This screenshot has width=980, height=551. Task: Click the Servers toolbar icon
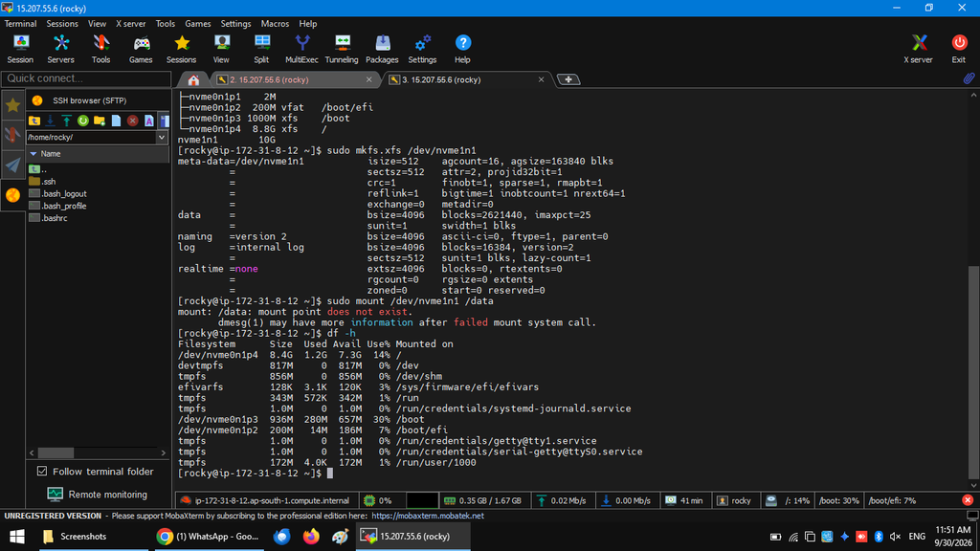(60, 50)
